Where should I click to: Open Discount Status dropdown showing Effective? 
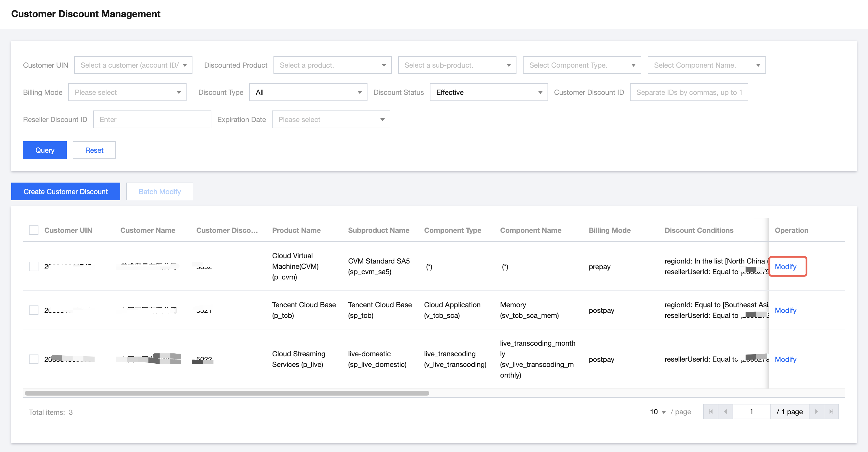click(488, 92)
